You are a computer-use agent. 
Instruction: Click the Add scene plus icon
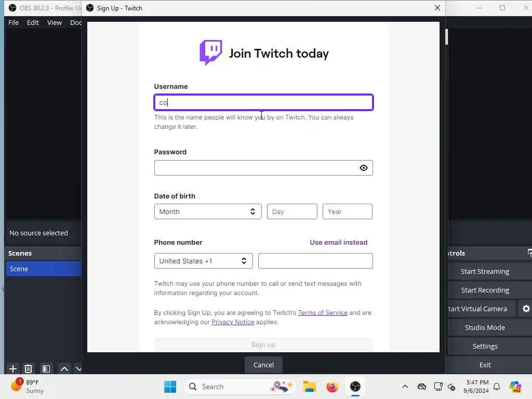pyautogui.click(x=13, y=368)
